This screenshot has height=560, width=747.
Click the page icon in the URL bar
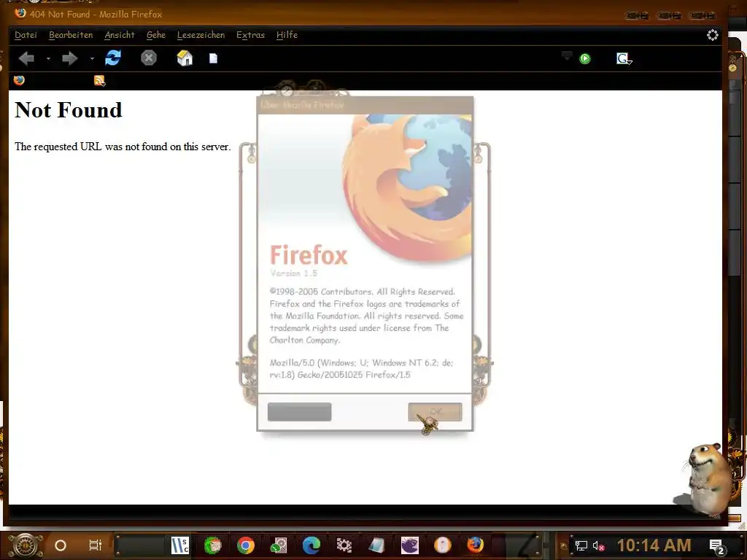click(x=214, y=58)
